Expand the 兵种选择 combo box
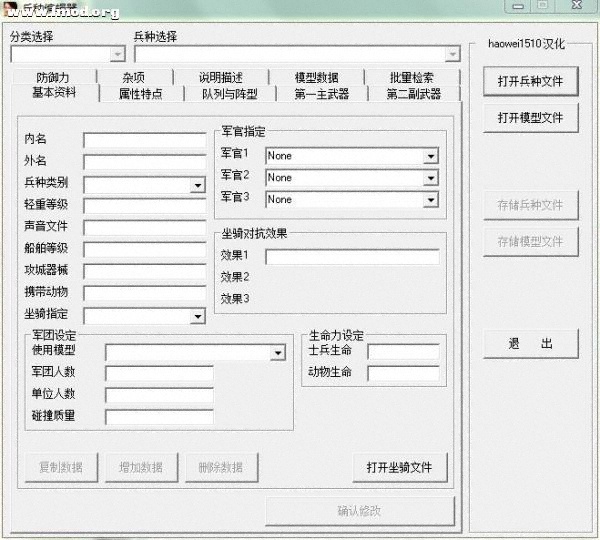Screen dimensions: 600x540 (452, 54)
